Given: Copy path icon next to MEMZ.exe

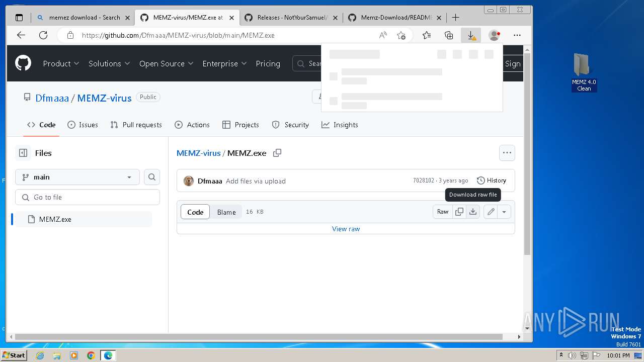Looking at the screenshot, I should click(x=277, y=153).
